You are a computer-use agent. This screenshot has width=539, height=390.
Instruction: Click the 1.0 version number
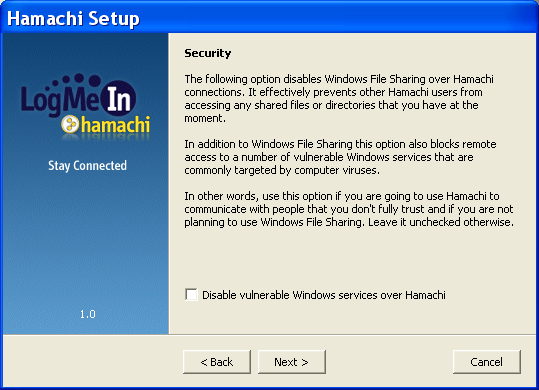pos(88,314)
